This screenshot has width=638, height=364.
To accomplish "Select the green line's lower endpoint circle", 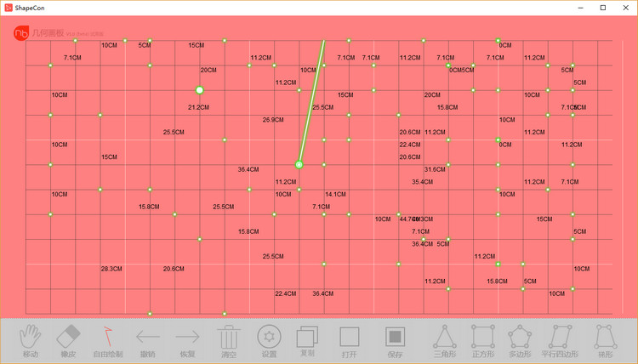I will coord(299,165).
